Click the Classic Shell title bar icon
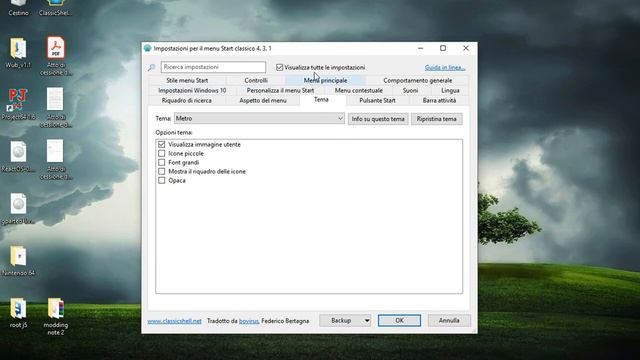The height and width of the screenshot is (360, 640). 147,48
